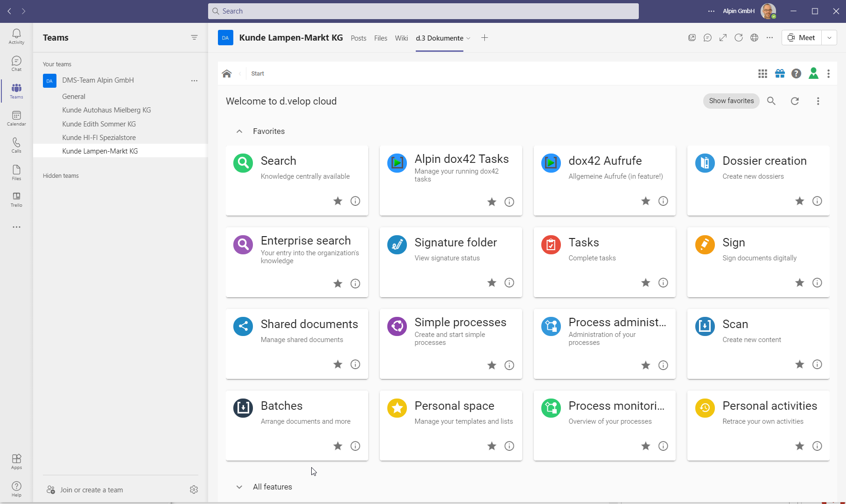846x504 pixels.
Task: Click Join or create a team
Action: pyautogui.click(x=85, y=490)
